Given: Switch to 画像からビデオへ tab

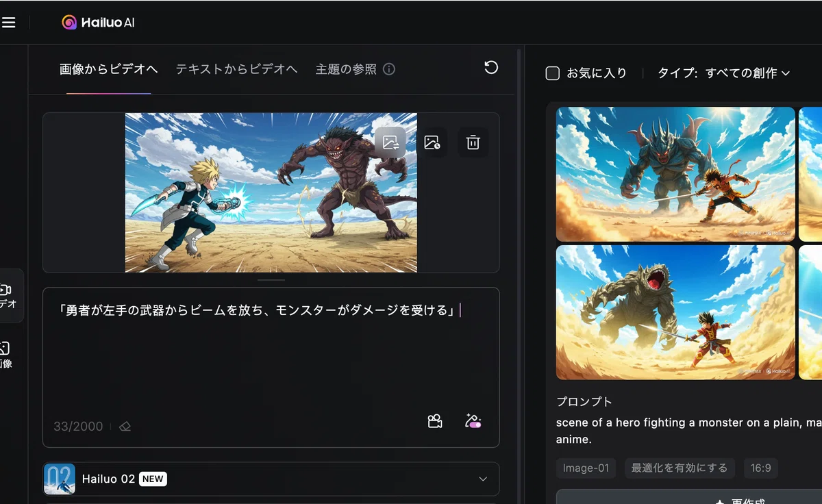Looking at the screenshot, I should point(109,69).
